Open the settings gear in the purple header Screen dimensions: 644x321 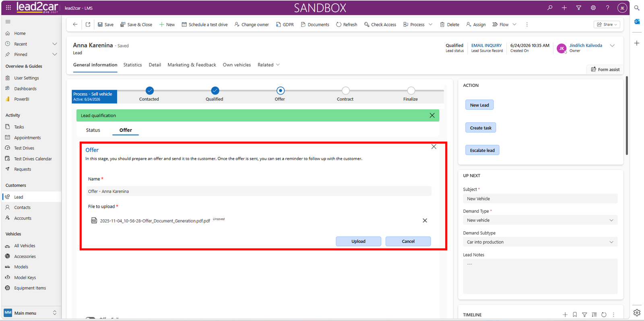click(593, 8)
